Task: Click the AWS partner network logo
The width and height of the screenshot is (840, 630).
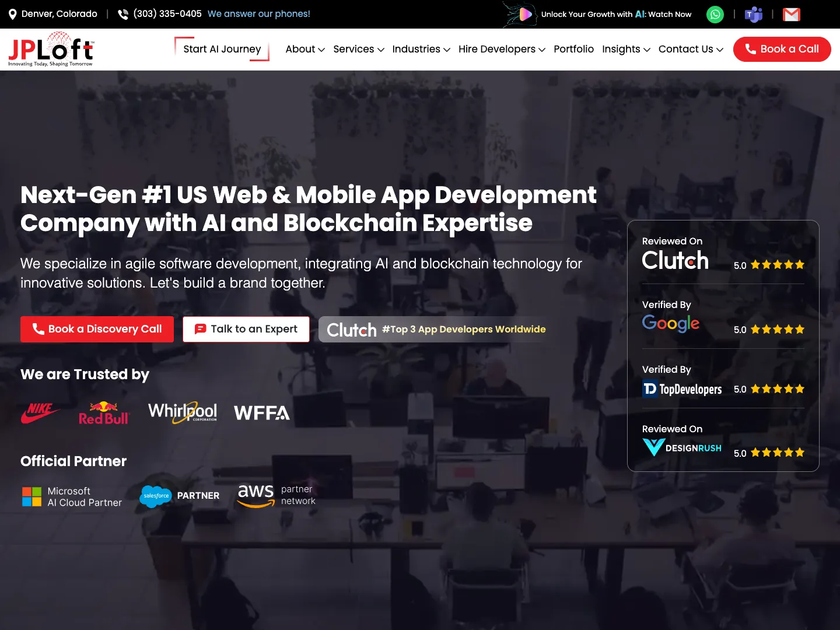Action: click(x=276, y=495)
